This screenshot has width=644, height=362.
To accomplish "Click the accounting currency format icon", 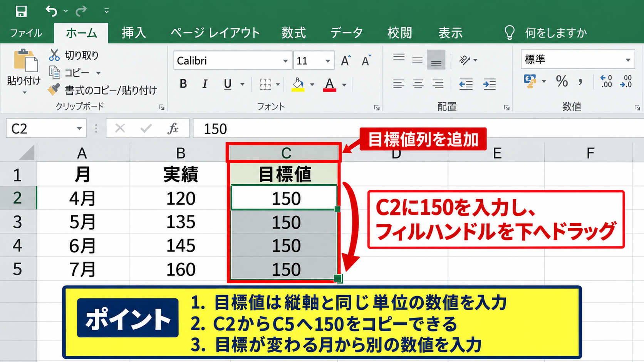I will 530,82.
